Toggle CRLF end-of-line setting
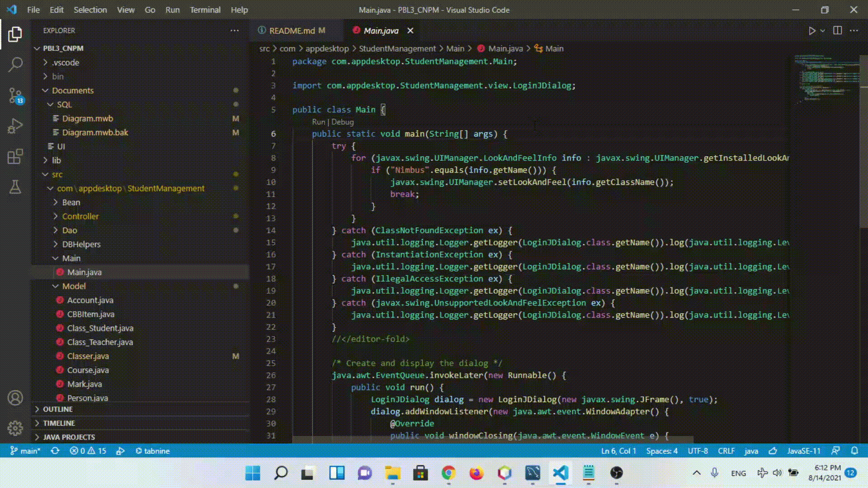Image resolution: width=868 pixels, height=488 pixels. click(x=726, y=451)
